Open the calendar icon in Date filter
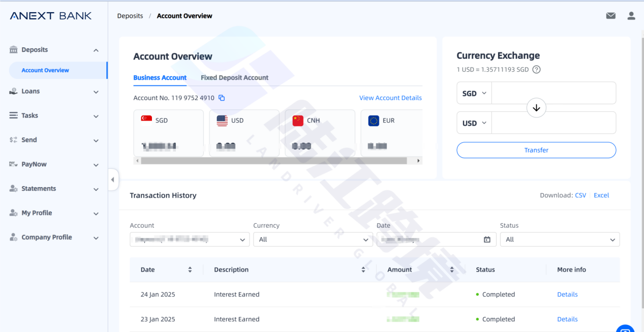This screenshot has height=332, width=644. point(487,239)
